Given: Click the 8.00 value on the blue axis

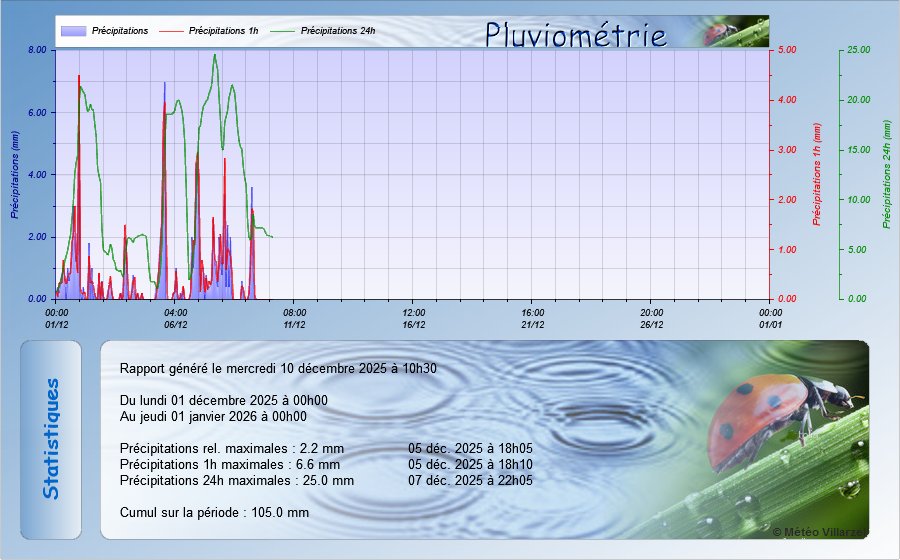Looking at the screenshot, I should (x=37, y=50).
